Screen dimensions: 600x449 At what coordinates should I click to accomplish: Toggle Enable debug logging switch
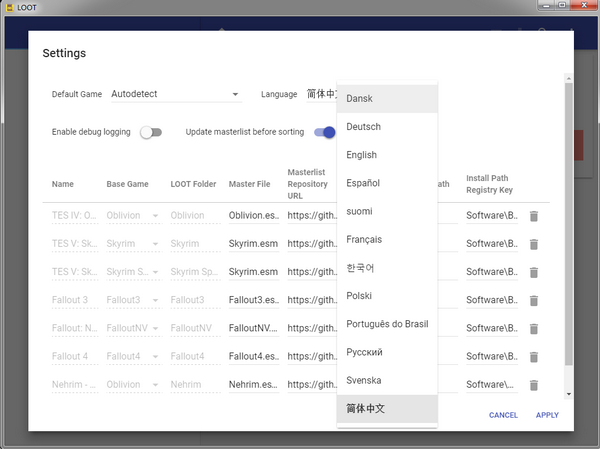(x=151, y=132)
